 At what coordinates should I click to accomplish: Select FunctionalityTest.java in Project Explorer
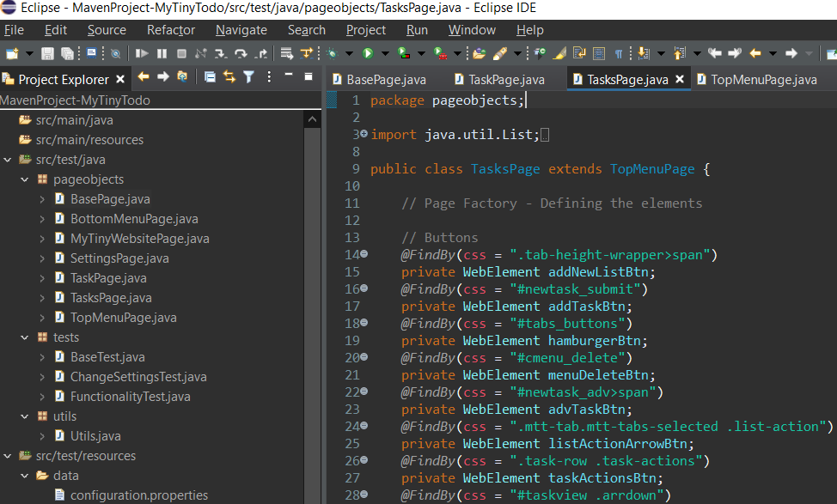pos(130,397)
